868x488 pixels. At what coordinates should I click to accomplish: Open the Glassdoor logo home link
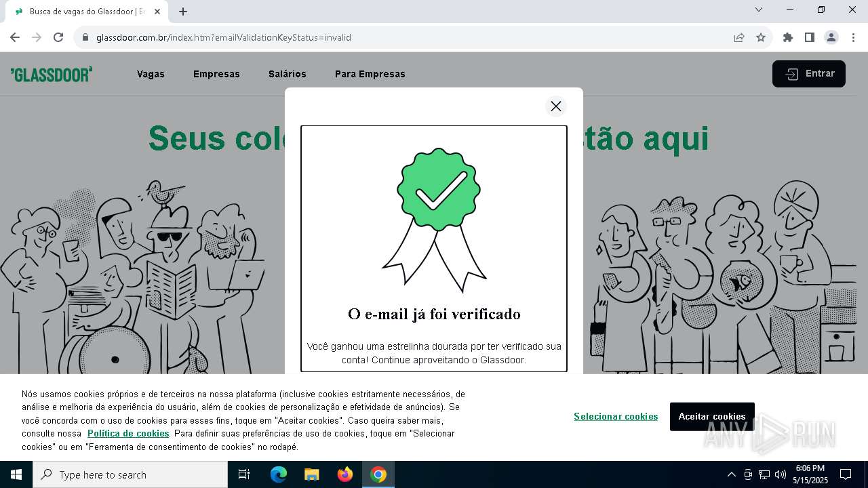click(x=52, y=74)
